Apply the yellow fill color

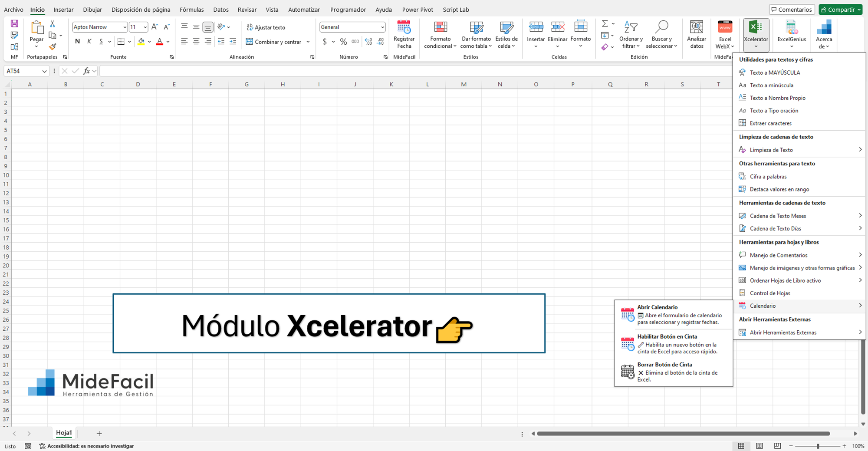(x=141, y=42)
